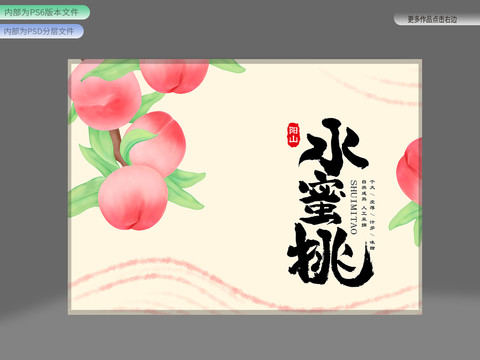Open the peach packaging design preview

pos(245,187)
